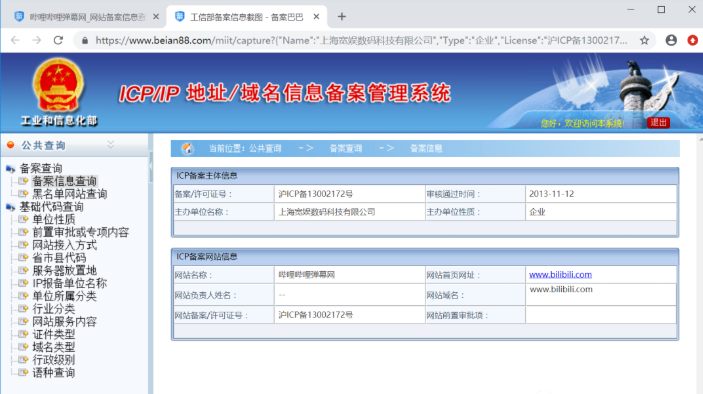Reload the current page
The height and width of the screenshot is (394, 703).
(x=58, y=40)
